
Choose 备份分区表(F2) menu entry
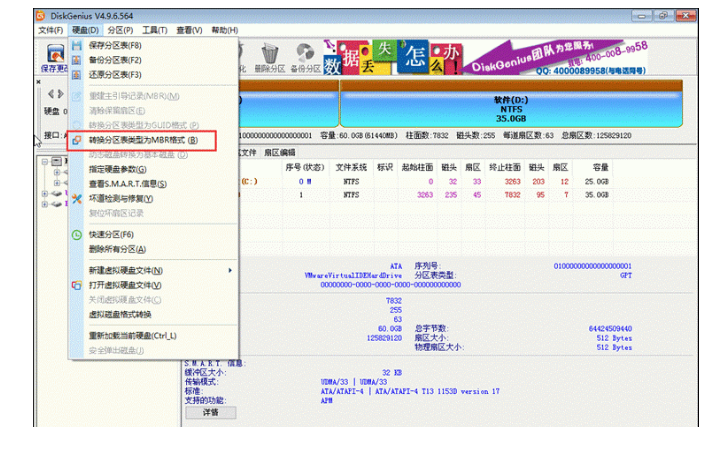(x=115, y=60)
